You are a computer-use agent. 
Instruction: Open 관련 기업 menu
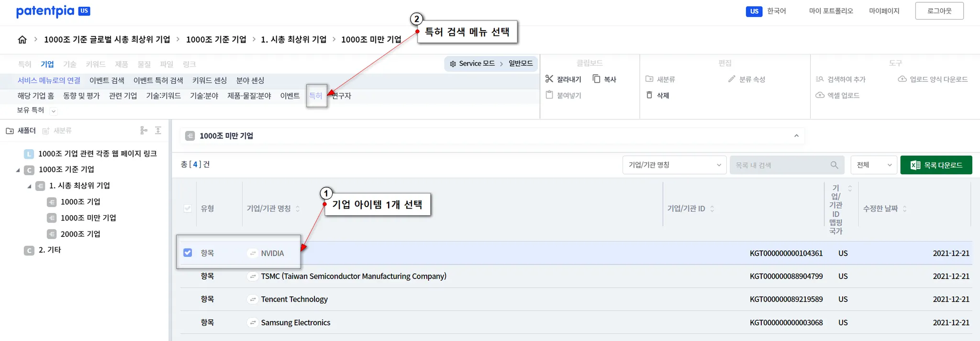pos(123,96)
